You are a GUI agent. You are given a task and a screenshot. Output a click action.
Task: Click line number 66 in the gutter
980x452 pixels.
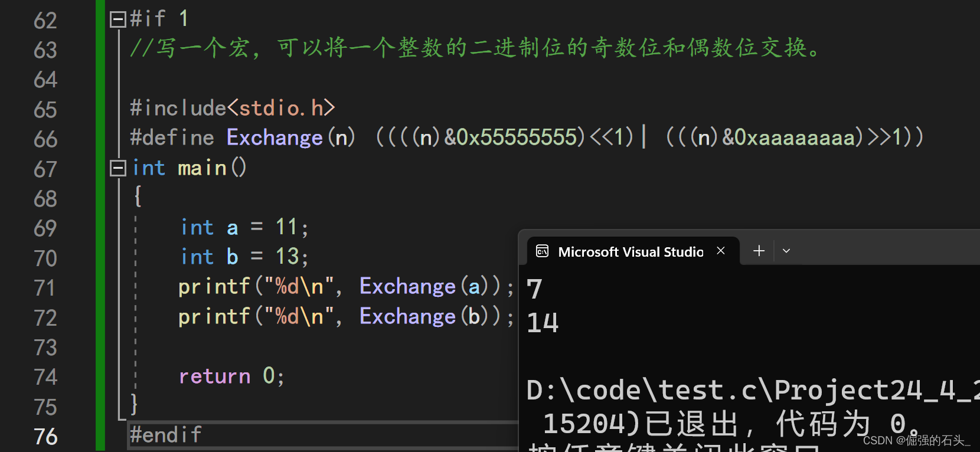click(45, 139)
